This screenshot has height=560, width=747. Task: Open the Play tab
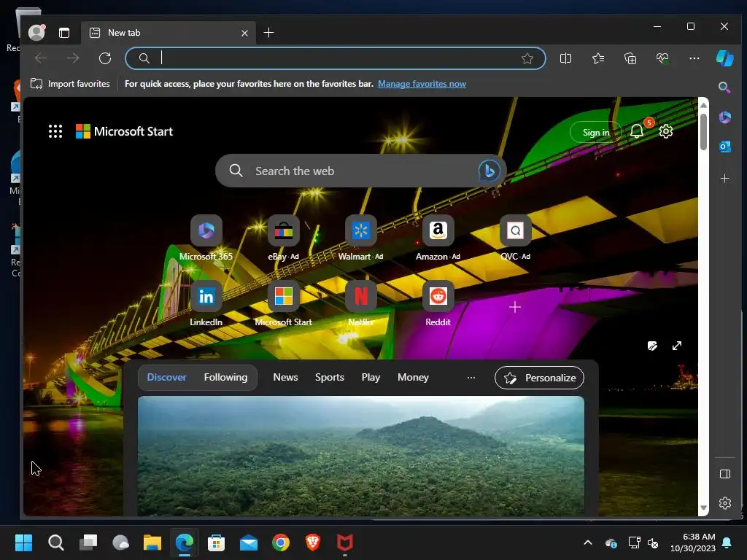click(x=371, y=377)
